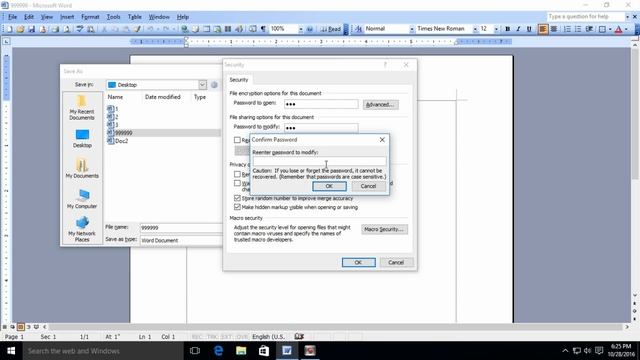The width and height of the screenshot is (640, 360).
Task: Click OK in the Confirm Password dialog
Action: pyautogui.click(x=329, y=186)
